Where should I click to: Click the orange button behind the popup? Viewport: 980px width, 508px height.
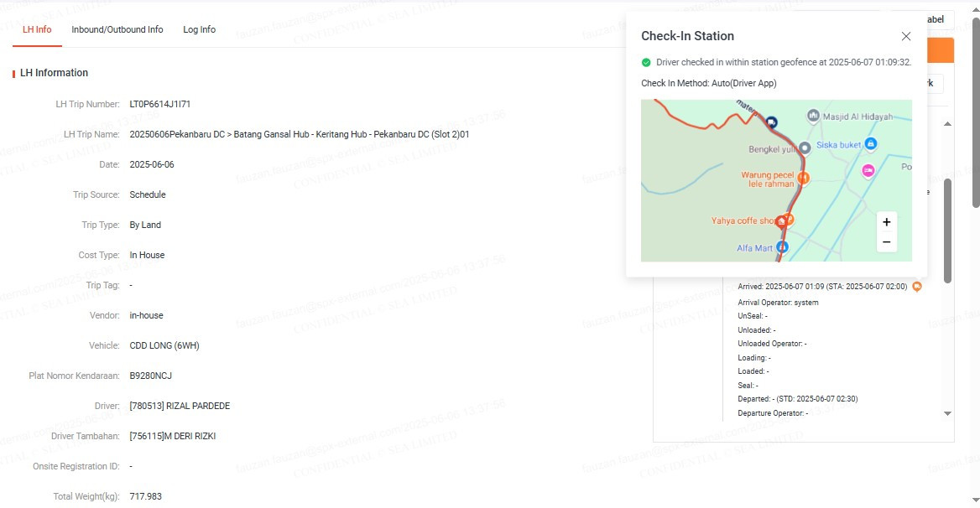click(x=941, y=50)
